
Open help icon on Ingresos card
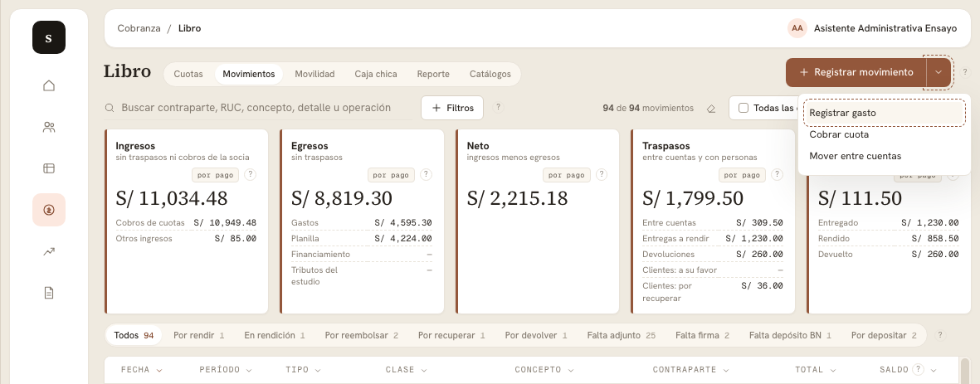pos(250,175)
